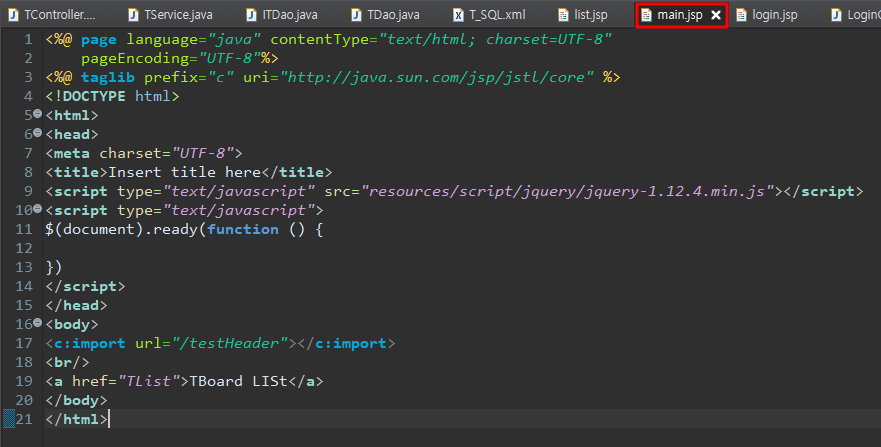Screen dimensions: 881x447
Task: Switch to the ITDao.java tab
Action: tap(283, 15)
